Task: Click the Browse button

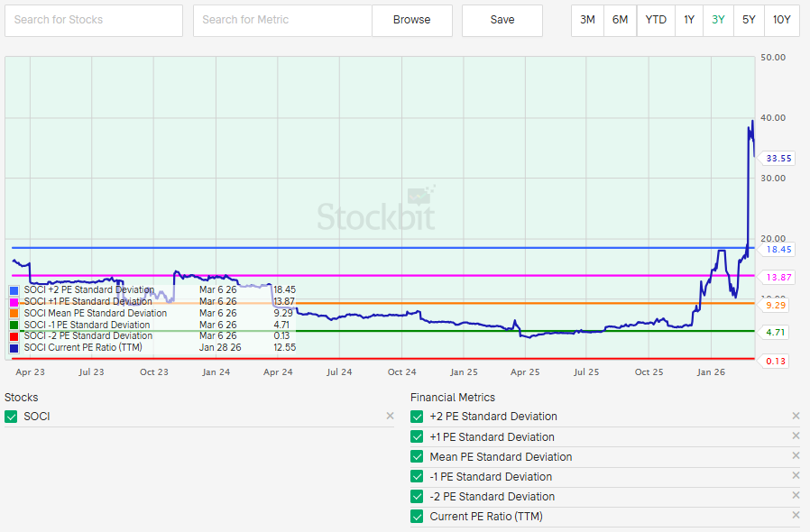Action: pyautogui.click(x=411, y=20)
